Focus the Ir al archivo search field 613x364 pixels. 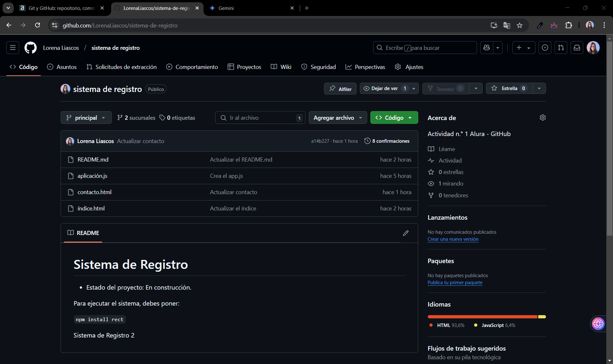260,118
